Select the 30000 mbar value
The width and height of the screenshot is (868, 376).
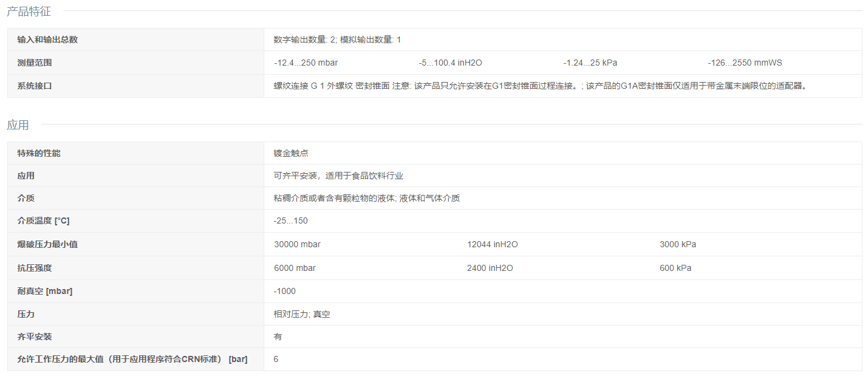coord(297,244)
